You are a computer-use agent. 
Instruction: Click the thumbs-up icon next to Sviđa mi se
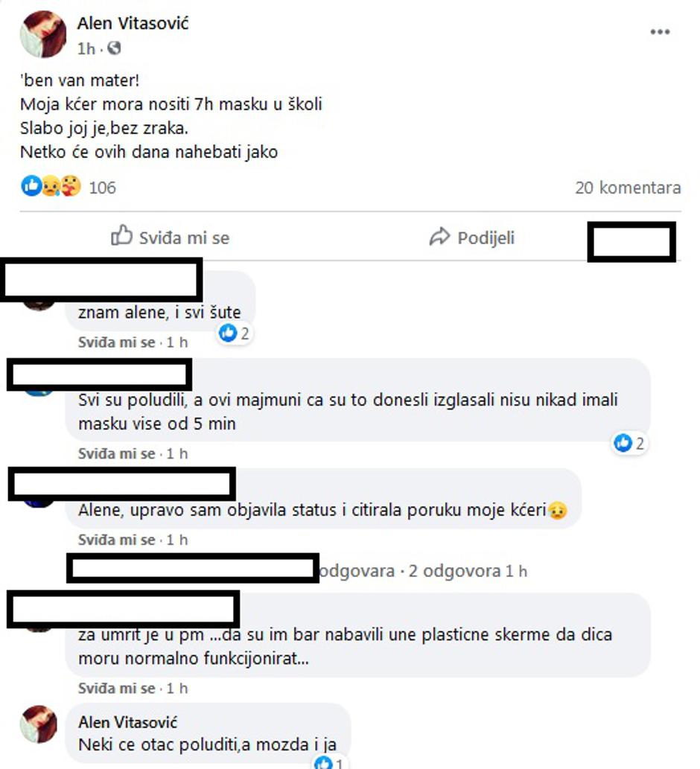click(x=121, y=236)
